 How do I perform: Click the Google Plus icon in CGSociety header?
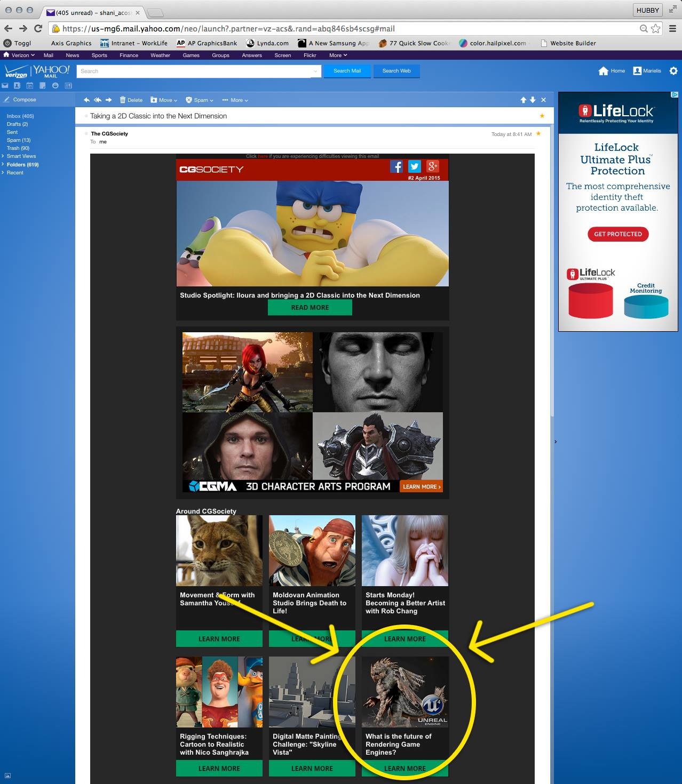click(433, 166)
